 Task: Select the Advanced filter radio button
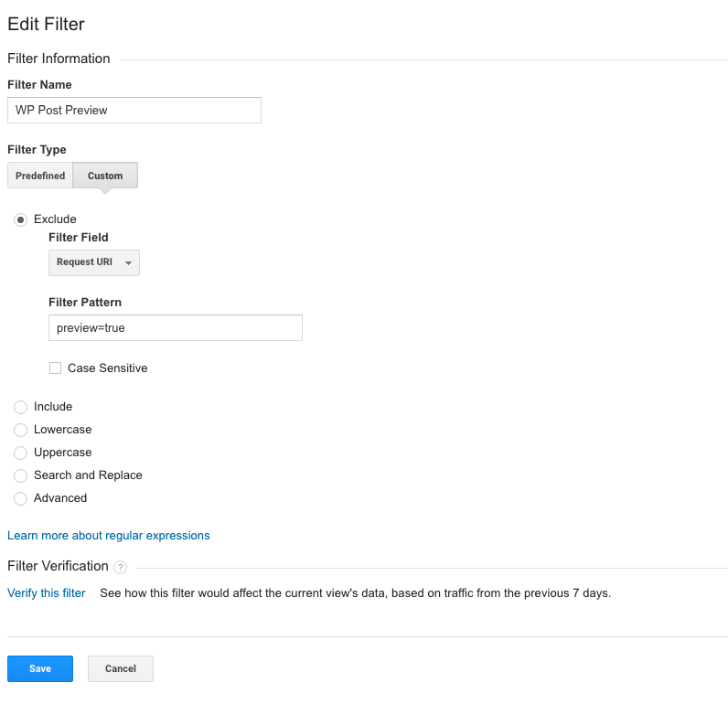[x=21, y=498]
